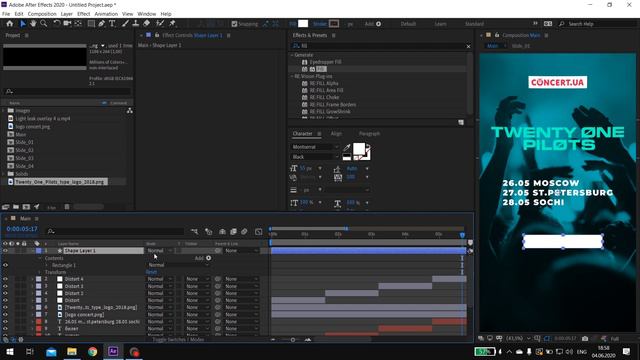Select the Hand tool
640x360 pixels.
[33, 24]
